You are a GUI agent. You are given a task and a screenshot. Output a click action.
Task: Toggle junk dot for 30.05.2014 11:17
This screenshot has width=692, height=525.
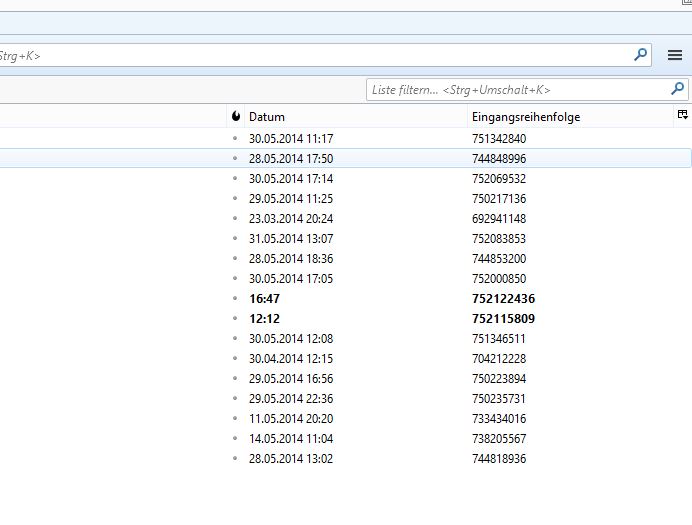(235, 139)
